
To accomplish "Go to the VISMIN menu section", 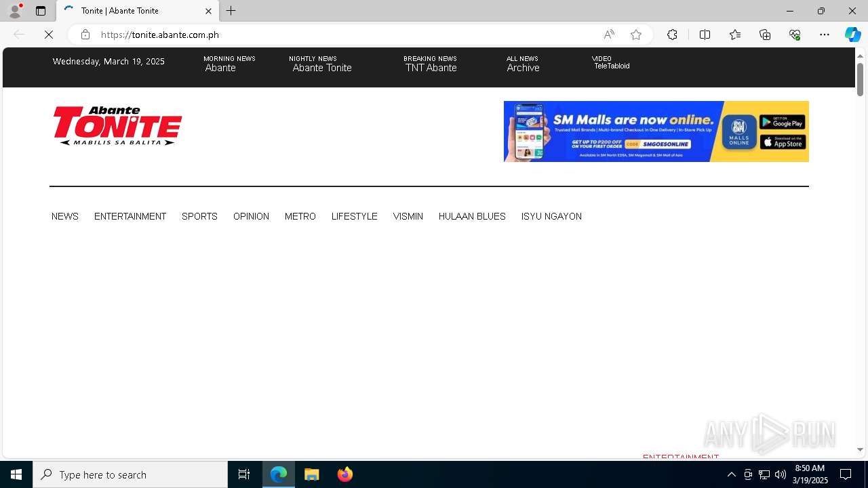I will point(408,216).
